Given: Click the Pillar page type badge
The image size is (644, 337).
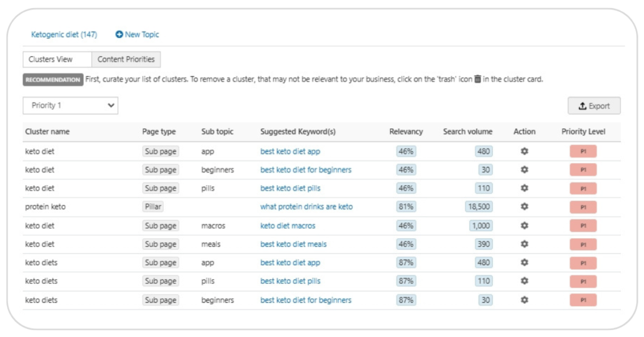Looking at the screenshot, I should coord(153,207).
